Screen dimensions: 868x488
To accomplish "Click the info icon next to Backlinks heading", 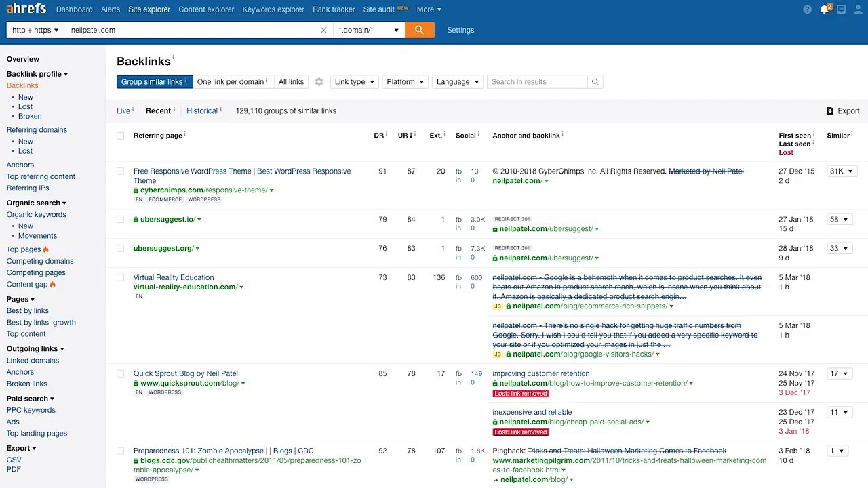I will 173,58.
